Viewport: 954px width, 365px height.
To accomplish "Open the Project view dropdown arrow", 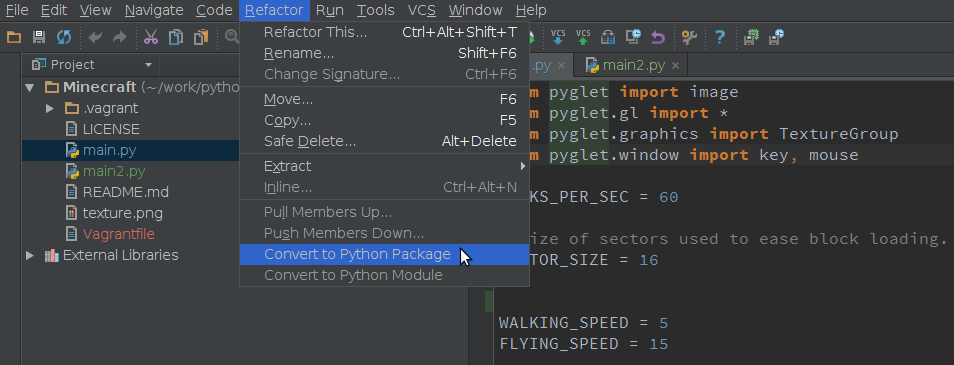I will pyautogui.click(x=148, y=64).
